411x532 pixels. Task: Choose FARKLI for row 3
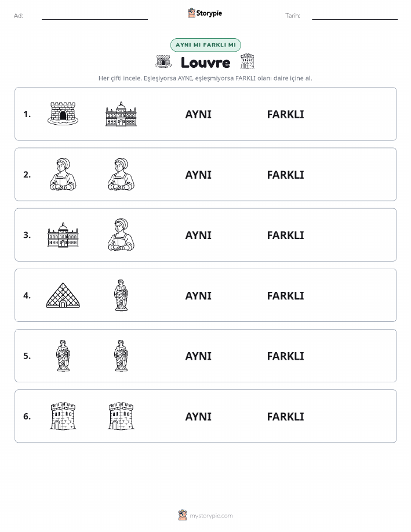(286, 235)
